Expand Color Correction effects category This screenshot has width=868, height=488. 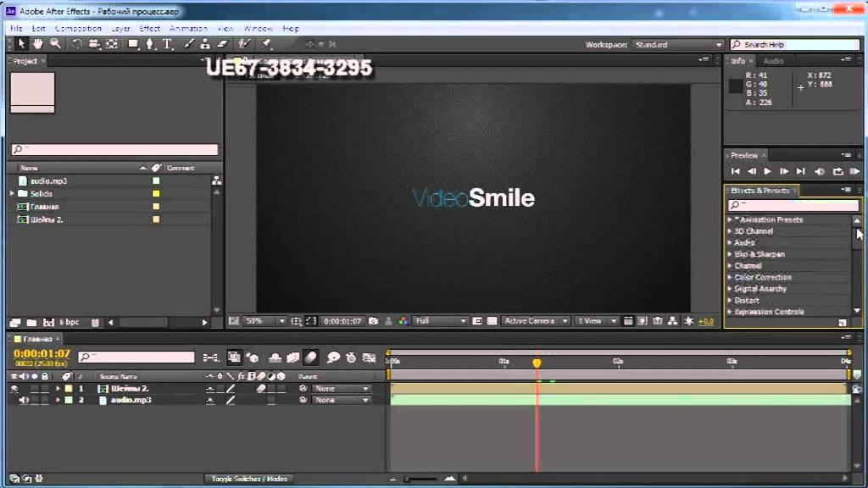coord(730,277)
